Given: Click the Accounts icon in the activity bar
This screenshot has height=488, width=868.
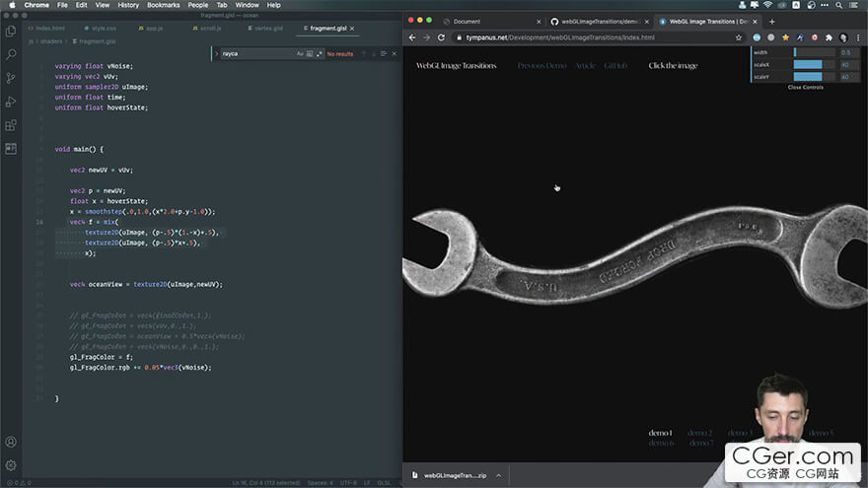Looking at the screenshot, I should [11, 443].
